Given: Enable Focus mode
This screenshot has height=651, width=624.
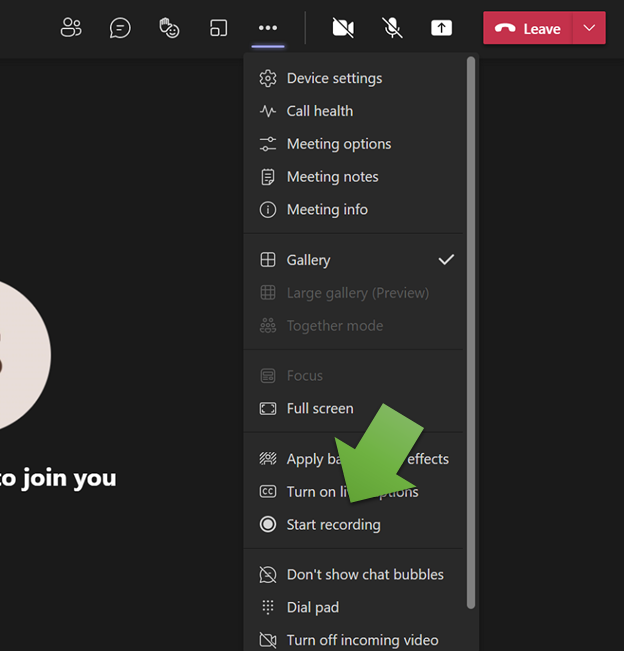Looking at the screenshot, I should (x=354, y=376).
